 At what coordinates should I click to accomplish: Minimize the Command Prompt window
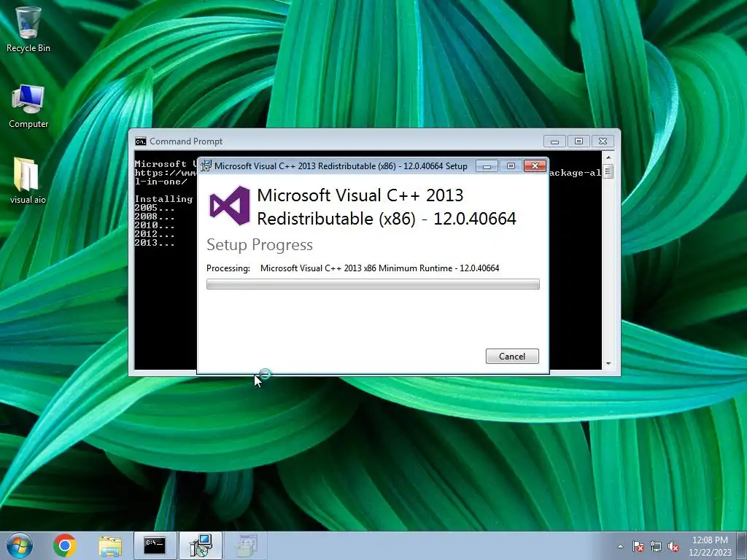(x=554, y=141)
